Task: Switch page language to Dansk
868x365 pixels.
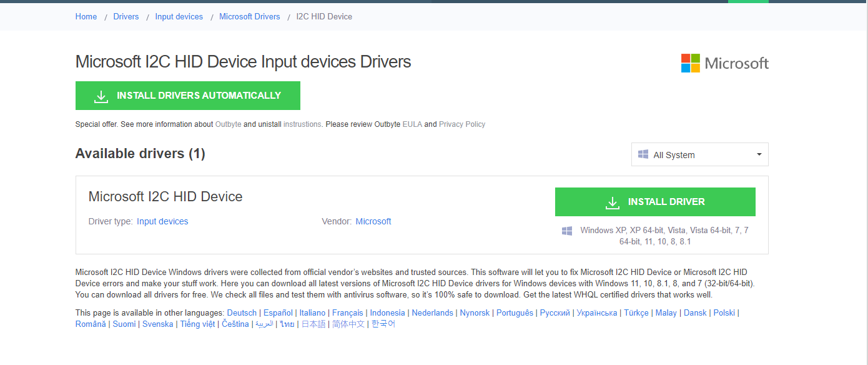Action: coord(695,312)
